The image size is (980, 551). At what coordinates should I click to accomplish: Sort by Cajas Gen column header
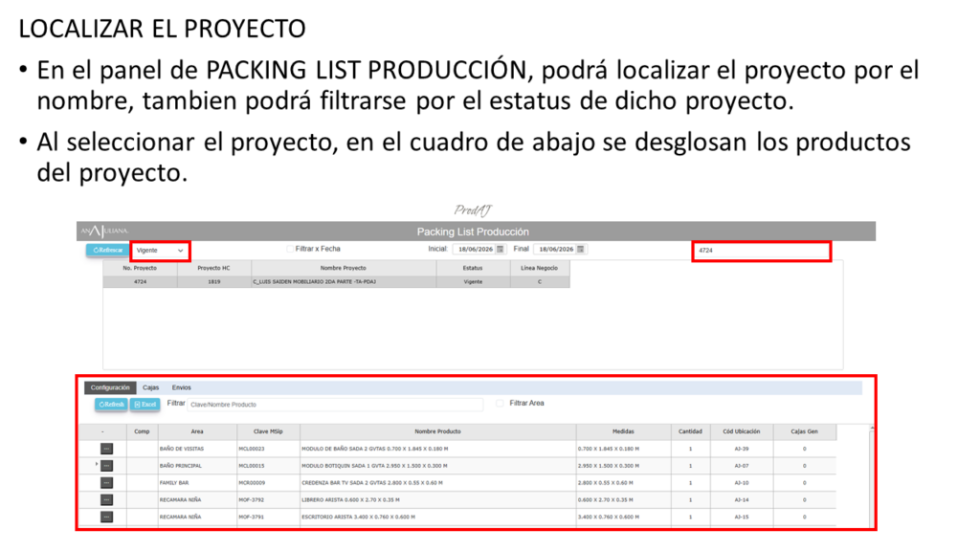tap(804, 431)
